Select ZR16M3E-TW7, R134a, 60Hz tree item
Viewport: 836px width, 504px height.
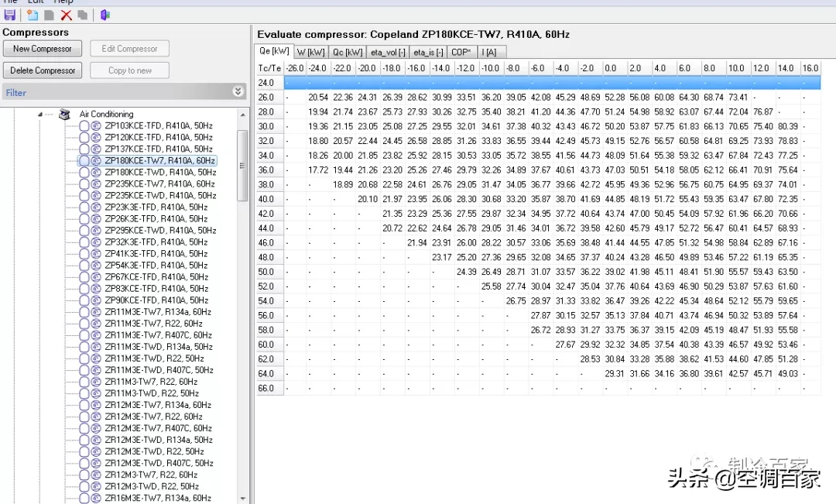pyautogui.click(x=158, y=498)
